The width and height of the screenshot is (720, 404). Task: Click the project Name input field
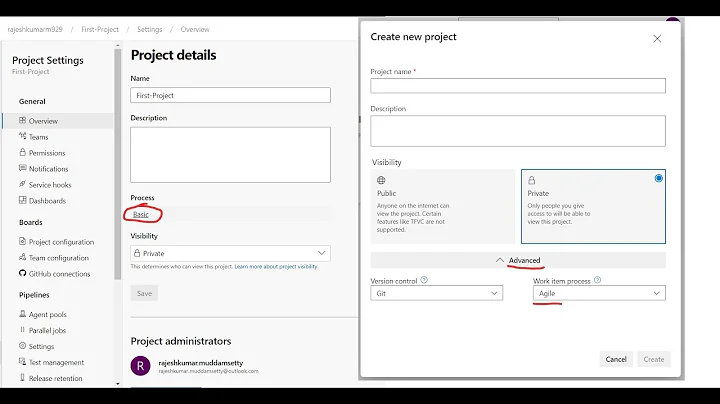230,95
